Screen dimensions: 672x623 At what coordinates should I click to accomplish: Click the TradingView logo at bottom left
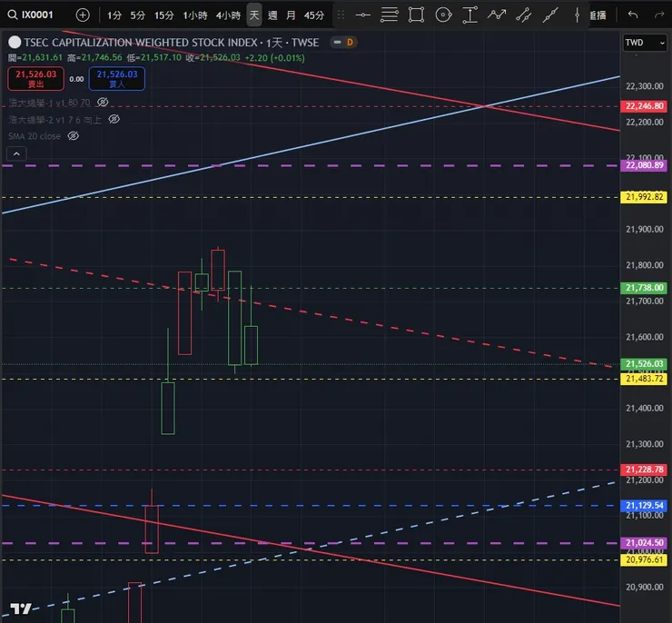point(21,608)
